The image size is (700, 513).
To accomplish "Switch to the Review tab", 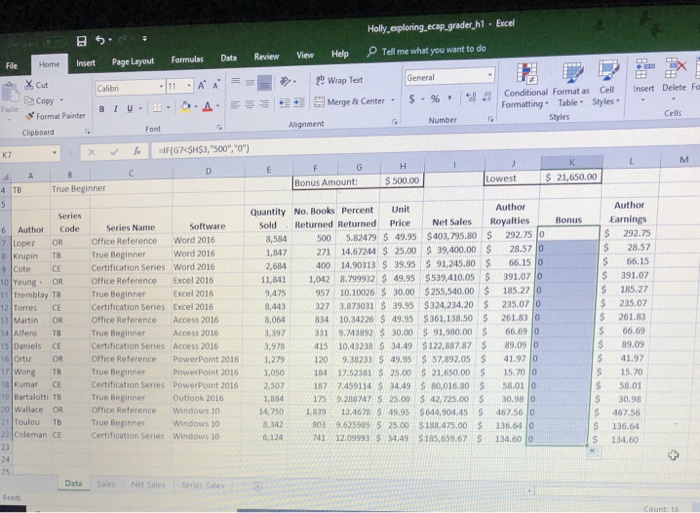I will tap(267, 57).
